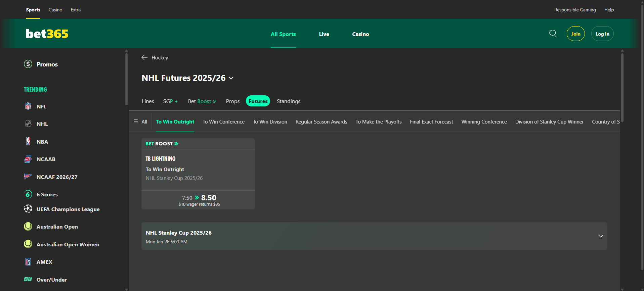Click the Over/Under OU icon
The width and height of the screenshot is (644, 291).
(x=28, y=279)
